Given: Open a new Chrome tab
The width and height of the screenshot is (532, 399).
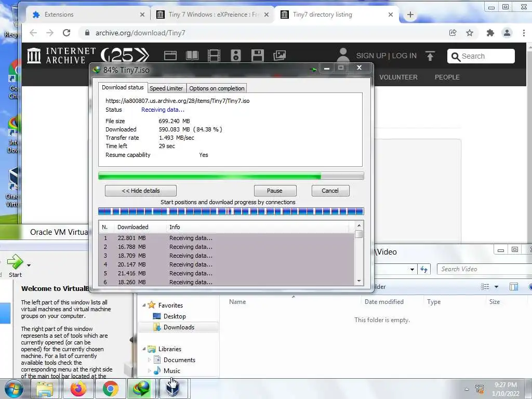Looking at the screenshot, I should (x=410, y=15).
